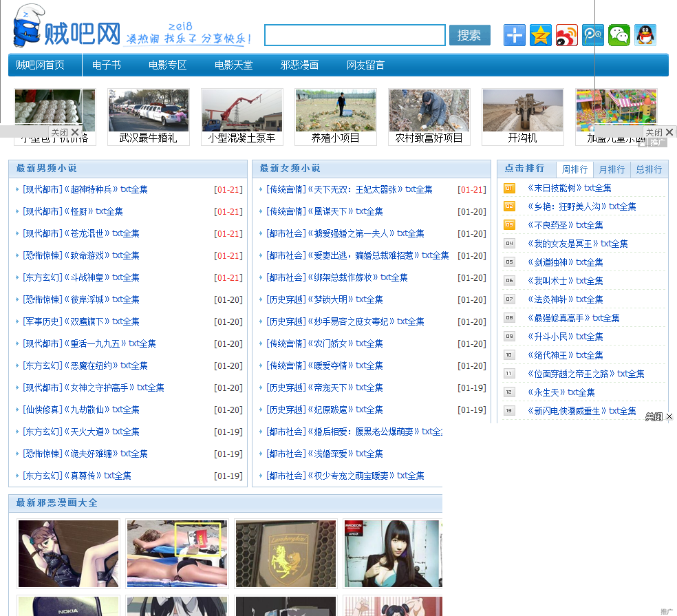
Task: Open the [现代都市] category tag before 《怪厨》
Action: pyautogui.click(x=43, y=212)
